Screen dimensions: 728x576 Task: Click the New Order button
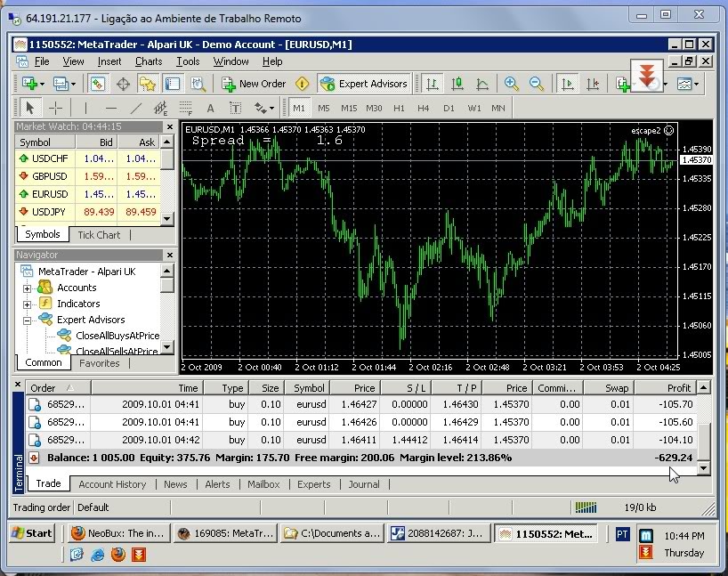pos(254,84)
